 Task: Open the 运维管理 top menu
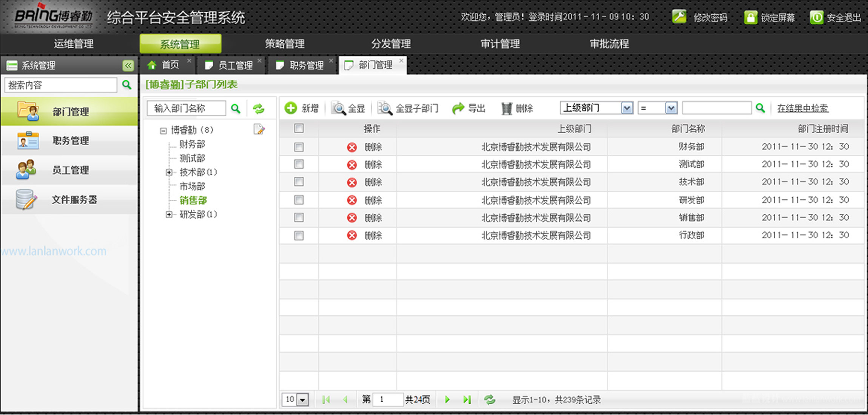74,44
